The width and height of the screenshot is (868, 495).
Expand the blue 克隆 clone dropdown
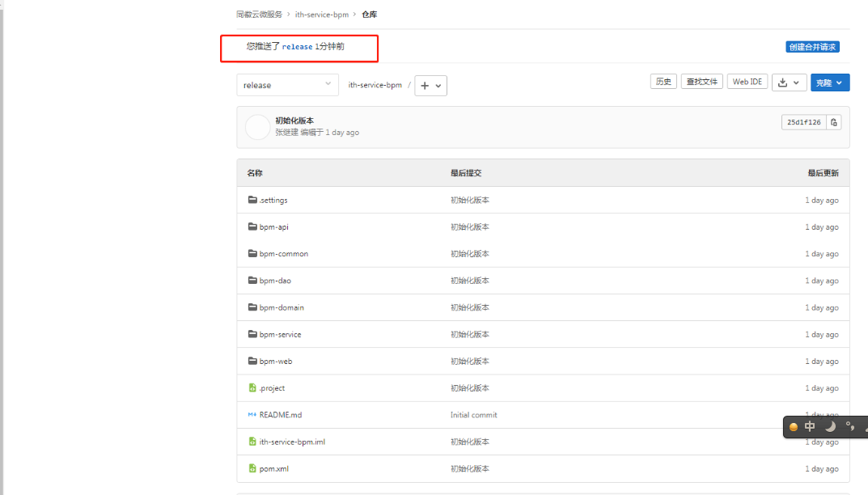830,82
